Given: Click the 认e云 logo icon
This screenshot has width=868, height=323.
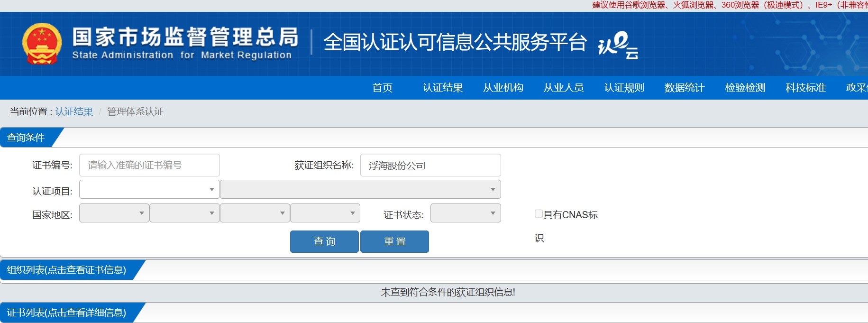Looking at the screenshot, I should point(618,45).
